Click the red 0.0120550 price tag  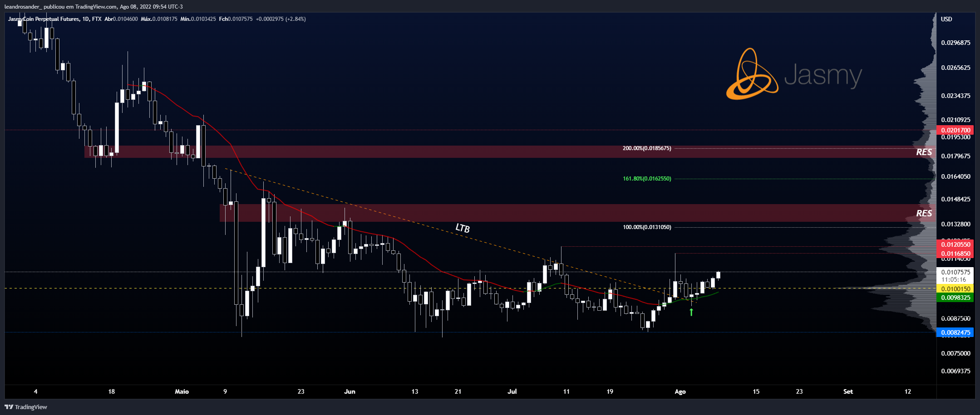point(955,244)
